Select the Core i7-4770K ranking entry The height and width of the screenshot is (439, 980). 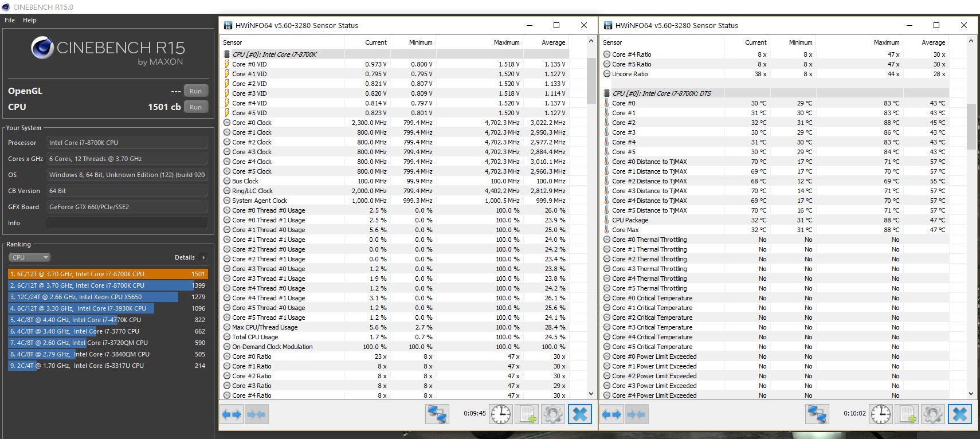(108, 320)
